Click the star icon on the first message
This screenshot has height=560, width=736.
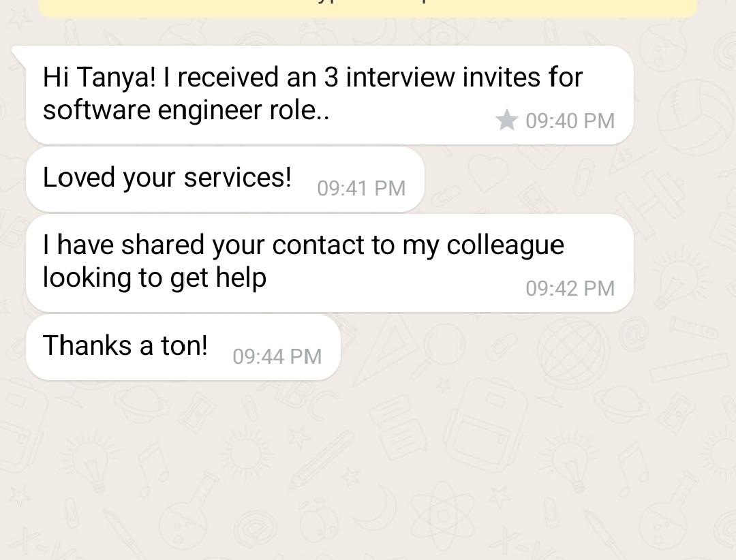[506, 121]
